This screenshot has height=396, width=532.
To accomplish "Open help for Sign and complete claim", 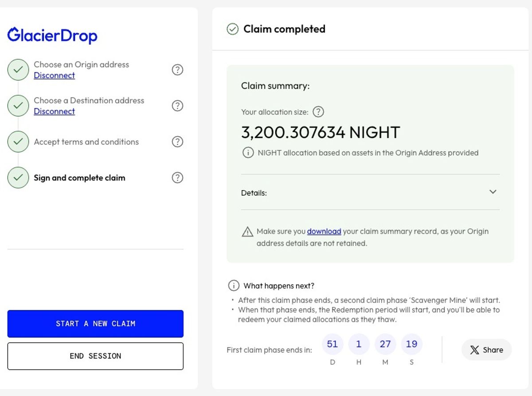I will [177, 177].
